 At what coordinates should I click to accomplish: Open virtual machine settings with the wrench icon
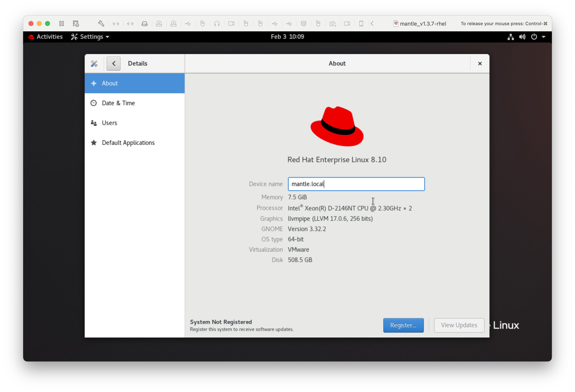click(101, 24)
